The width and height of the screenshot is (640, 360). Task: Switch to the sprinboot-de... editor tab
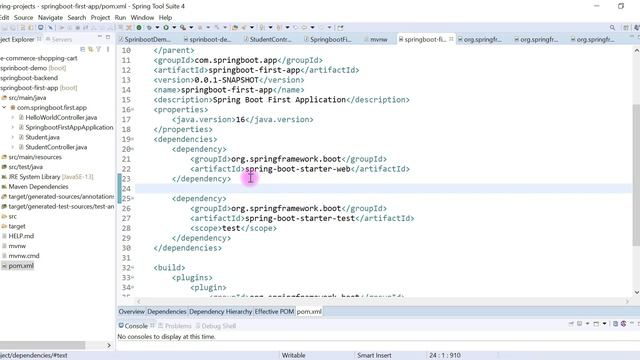point(207,39)
